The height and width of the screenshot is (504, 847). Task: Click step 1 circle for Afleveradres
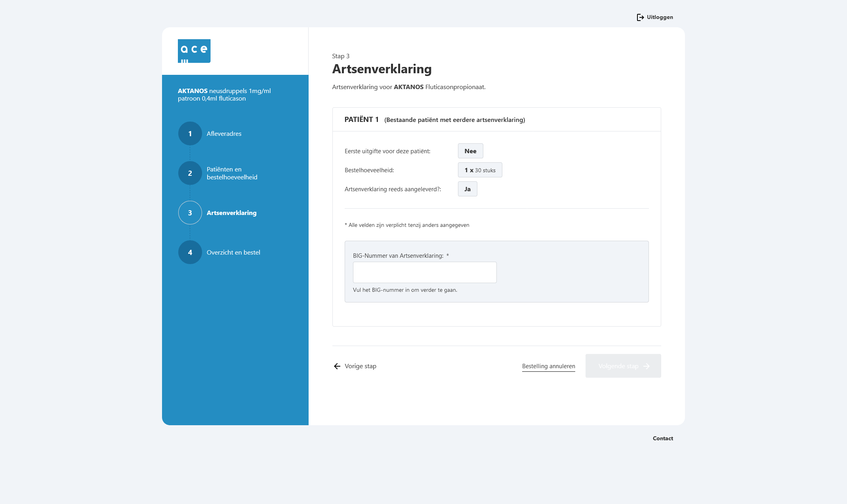(x=190, y=134)
